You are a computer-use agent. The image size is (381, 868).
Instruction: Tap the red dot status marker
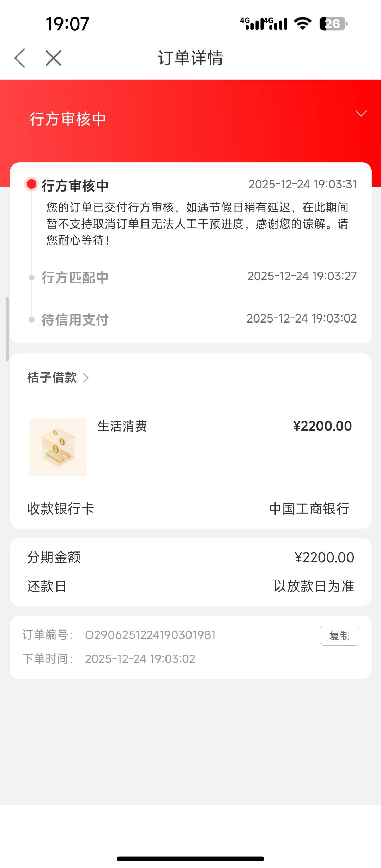[x=32, y=184]
